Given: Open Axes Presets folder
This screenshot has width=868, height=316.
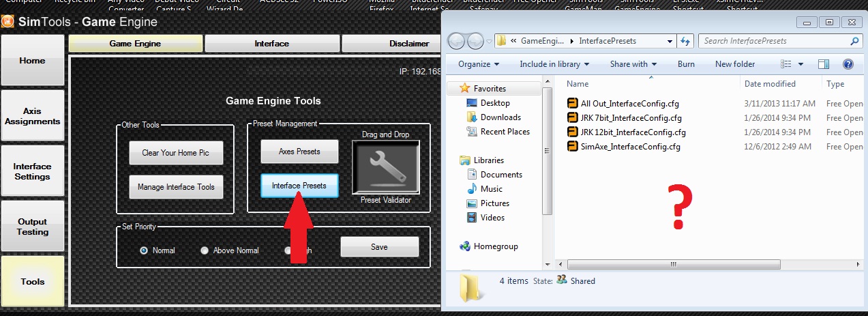Looking at the screenshot, I should 299,152.
